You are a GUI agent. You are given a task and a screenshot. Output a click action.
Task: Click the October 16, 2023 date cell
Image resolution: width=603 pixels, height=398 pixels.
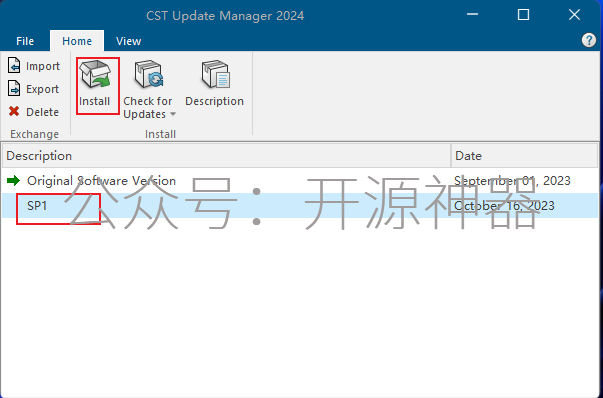(x=504, y=206)
